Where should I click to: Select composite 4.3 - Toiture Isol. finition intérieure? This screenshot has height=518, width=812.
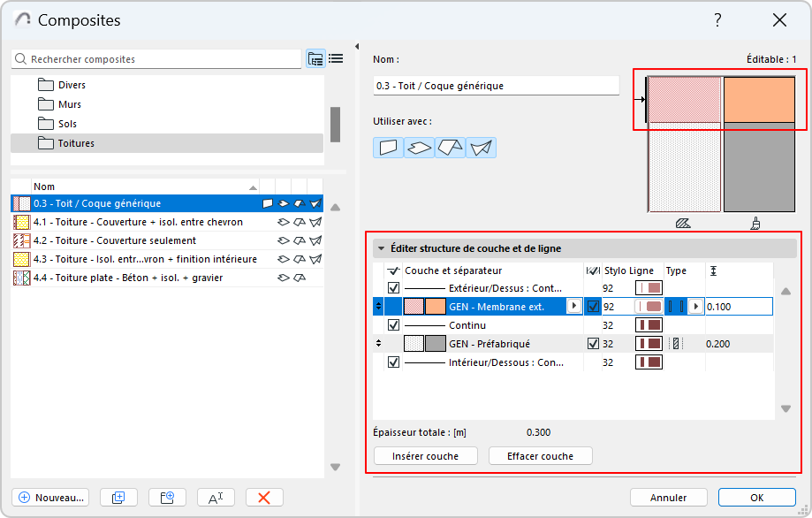tap(167, 259)
